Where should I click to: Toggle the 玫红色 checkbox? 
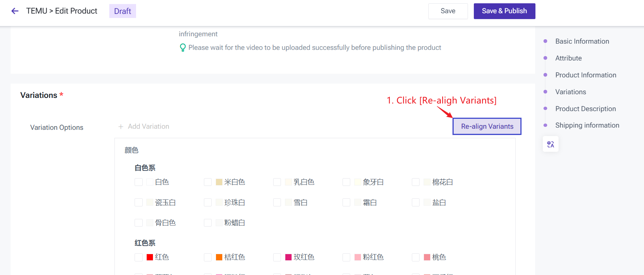(x=277, y=257)
